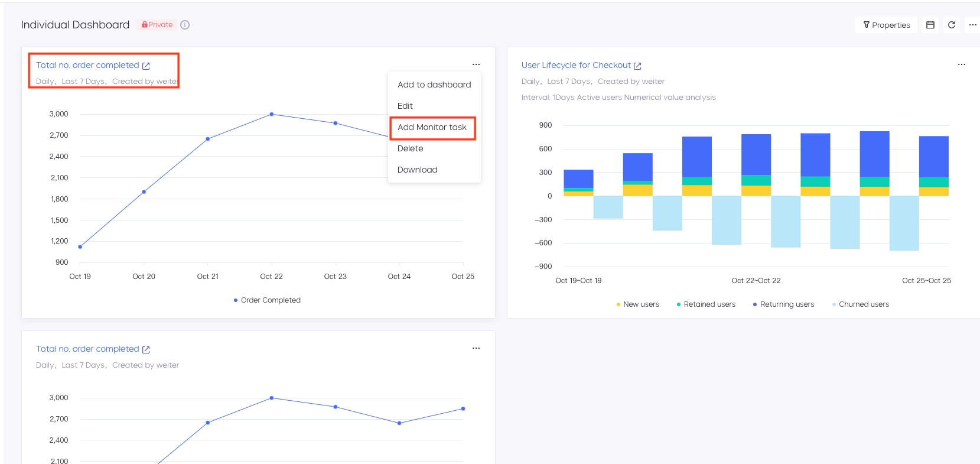Select Add Monitor task menu entry
This screenshot has height=464, width=980.
coord(434,127)
